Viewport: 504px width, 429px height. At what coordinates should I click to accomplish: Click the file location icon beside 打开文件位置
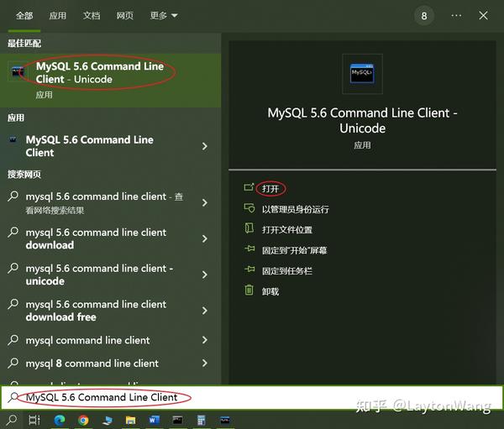(249, 228)
